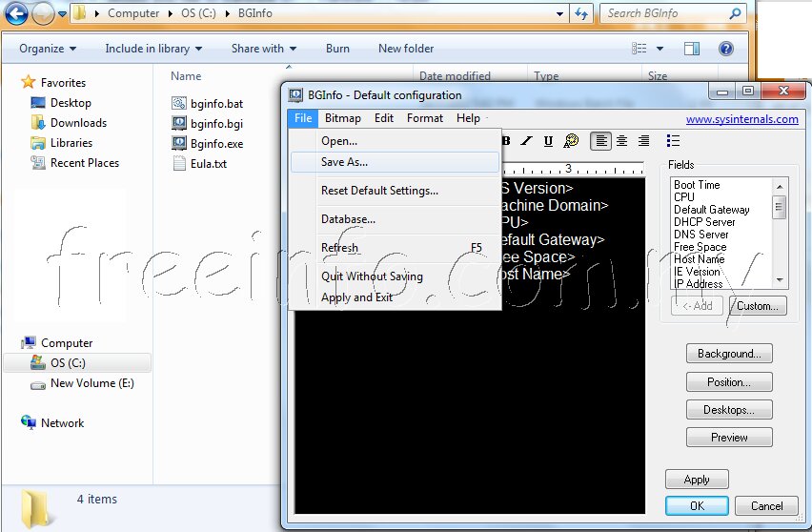Choose Refresh from File menu
Image resolution: width=812 pixels, height=532 pixels.
coord(395,248)
